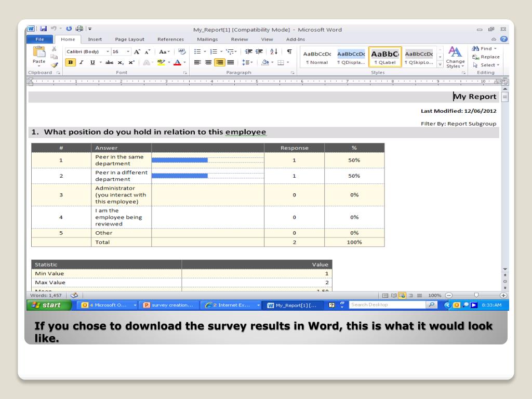Open the Font size dropdown
This screenshot has width=532, height=399.
point(128,51)
